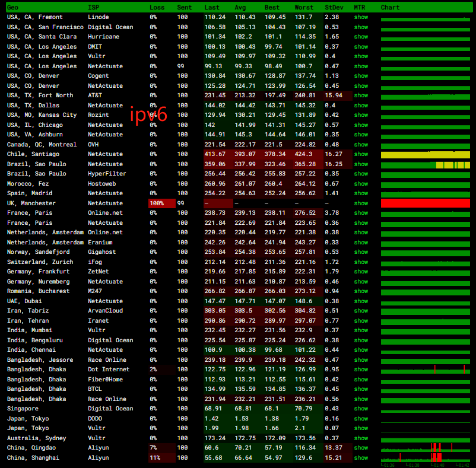476x468 pixels.
Task: Click the 'Cogent' ISP cell
Action: click(98, 76)
